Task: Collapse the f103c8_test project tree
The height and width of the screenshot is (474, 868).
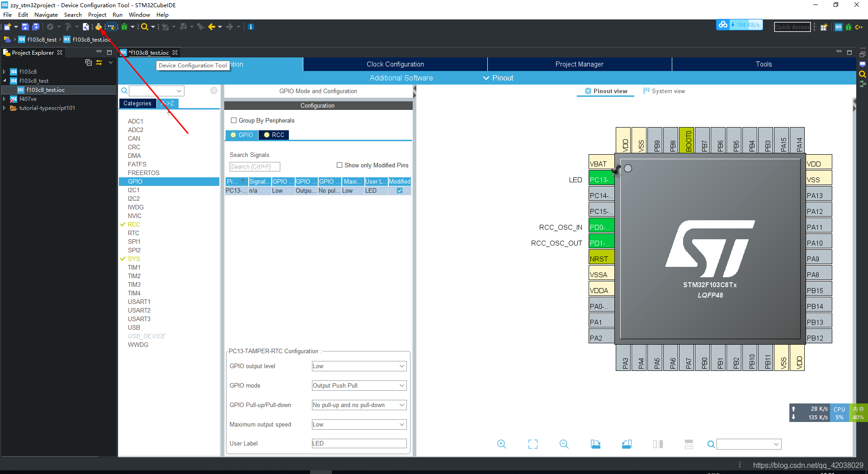Action: click(x=5, y=81)
